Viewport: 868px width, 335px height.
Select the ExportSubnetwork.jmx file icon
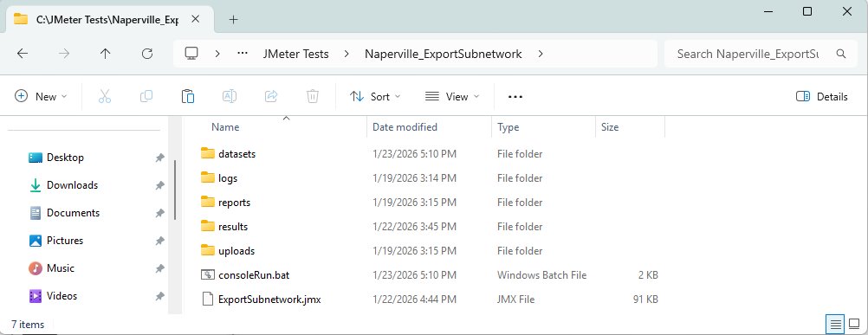click(x=208, y=299)
